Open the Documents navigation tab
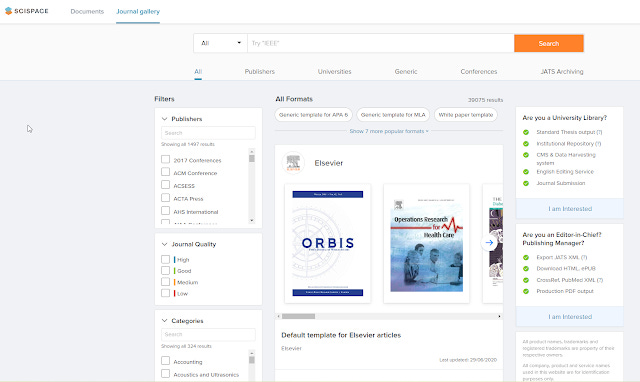 [x=87, y=11]
